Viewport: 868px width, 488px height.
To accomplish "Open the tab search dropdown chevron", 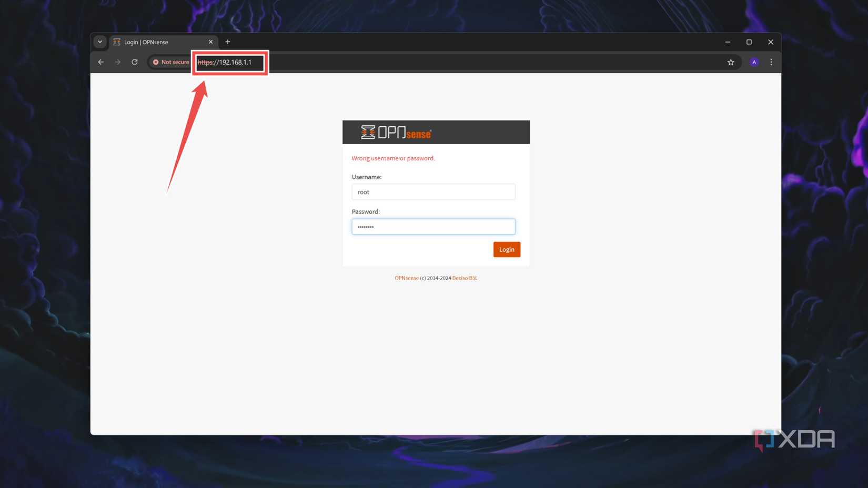I will 100,42.
